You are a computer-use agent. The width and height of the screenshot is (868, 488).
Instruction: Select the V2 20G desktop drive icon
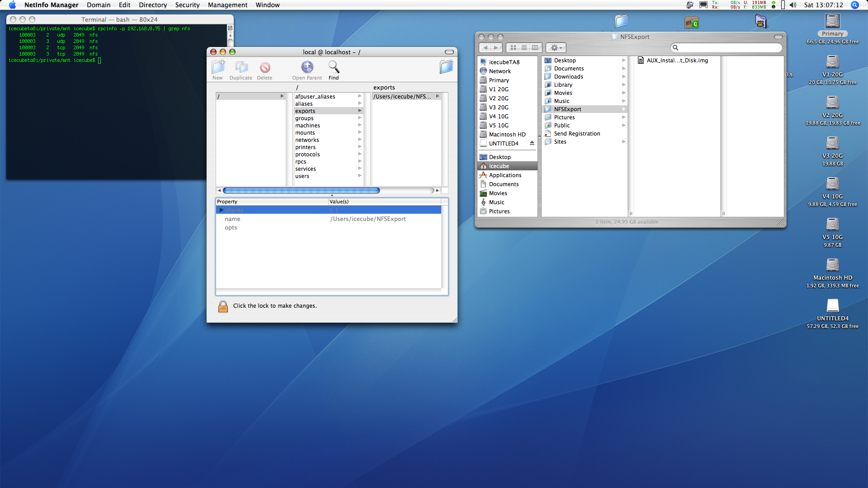coord(832,103)
